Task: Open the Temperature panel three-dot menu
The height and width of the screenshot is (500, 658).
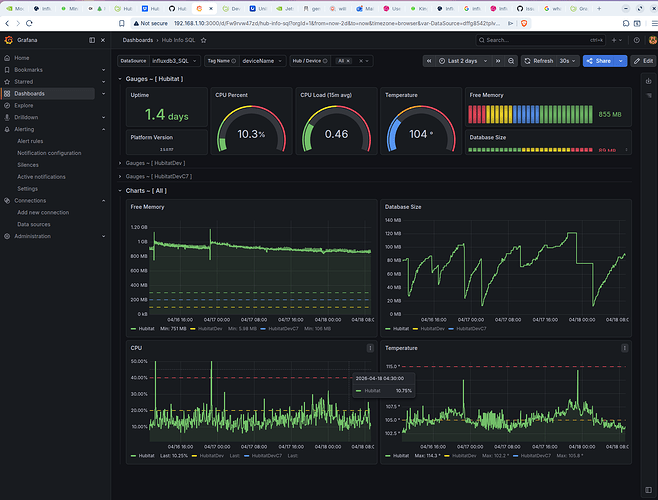Action: point(625,348)
